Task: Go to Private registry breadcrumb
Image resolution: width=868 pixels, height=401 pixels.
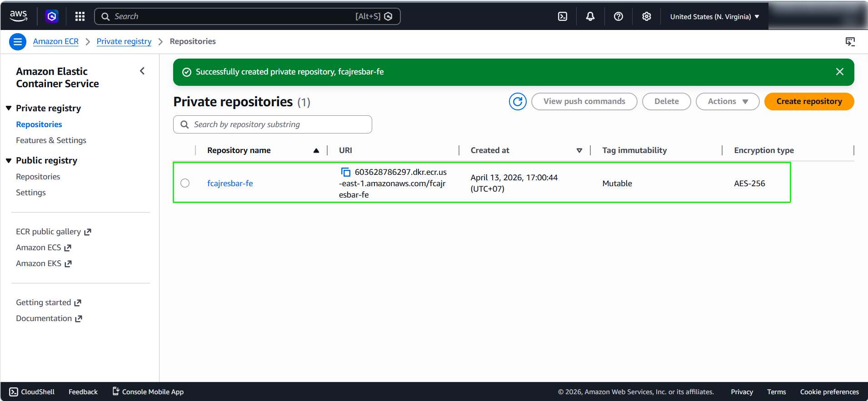Action: pos(124,41)
